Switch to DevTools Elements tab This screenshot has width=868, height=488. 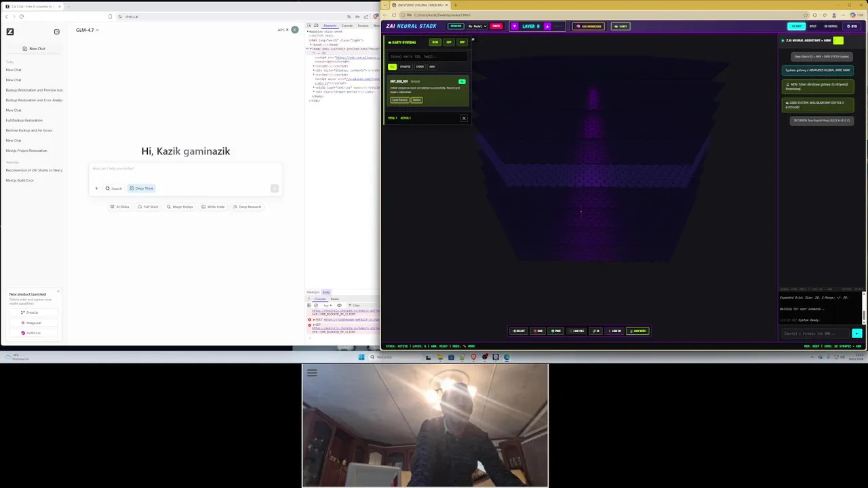(330, 26)
